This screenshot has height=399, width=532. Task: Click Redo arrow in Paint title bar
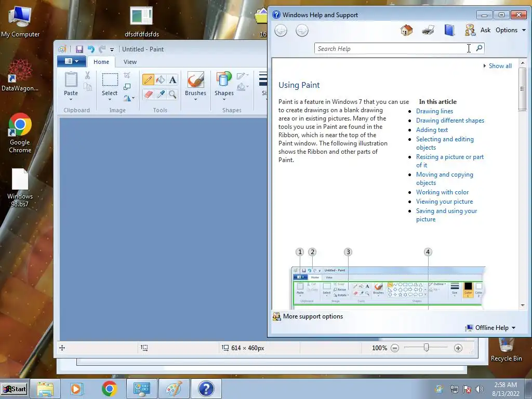coord(102,49)
